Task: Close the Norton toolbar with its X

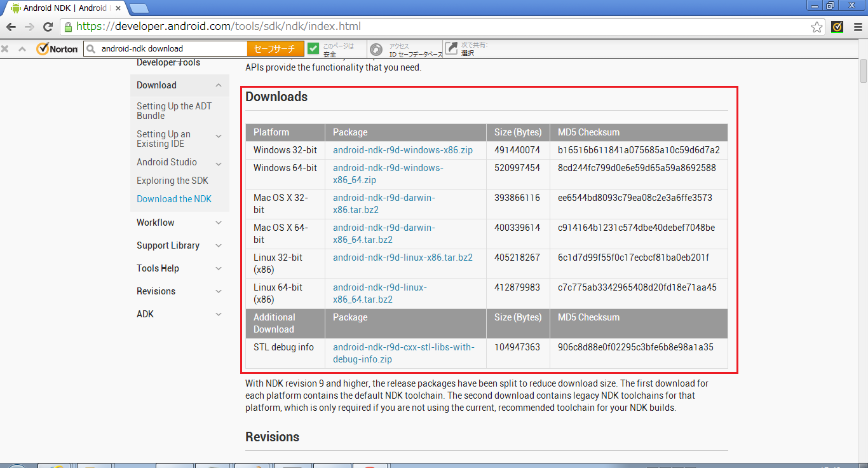Action: pos(5,48)
